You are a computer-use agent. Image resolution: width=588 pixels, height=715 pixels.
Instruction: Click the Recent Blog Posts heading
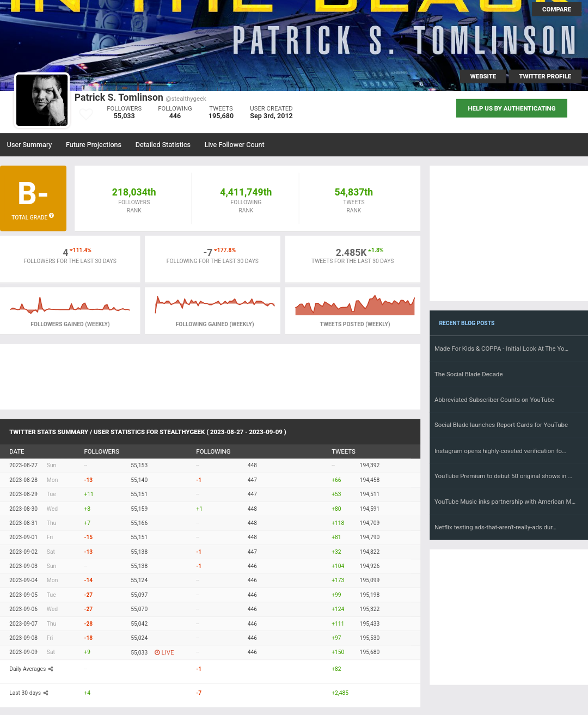(x=467, y=323)
